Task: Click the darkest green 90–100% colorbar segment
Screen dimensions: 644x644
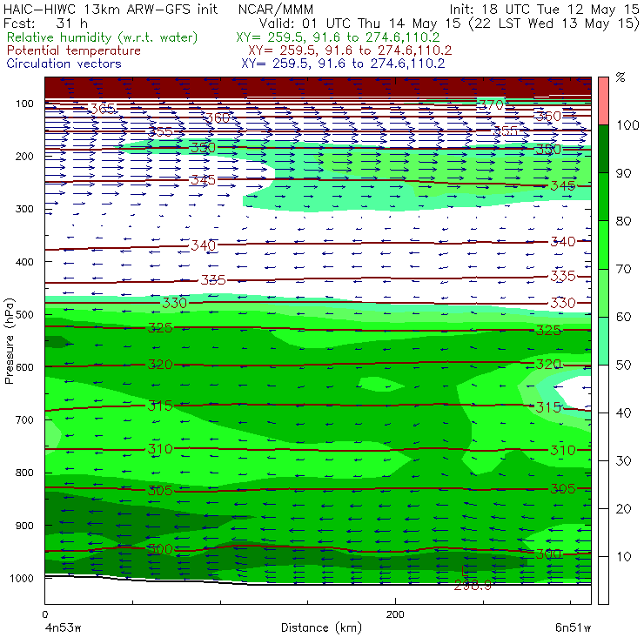Action: pos(603,148)
